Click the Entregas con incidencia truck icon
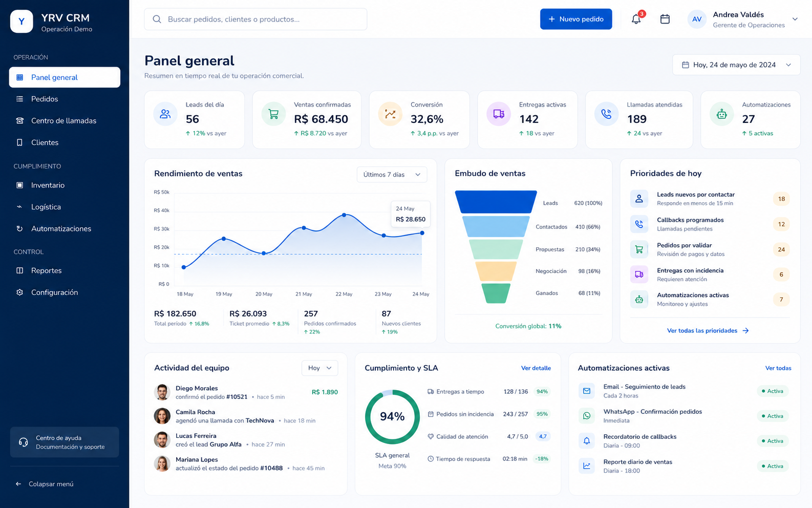 [x=639, y=274]
